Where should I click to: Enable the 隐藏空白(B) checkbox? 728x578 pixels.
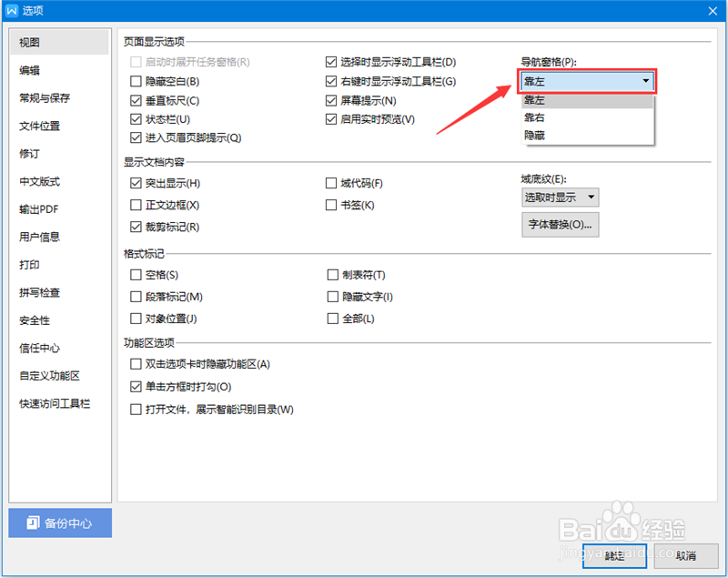pyautogui.click(x=136, y=81)
